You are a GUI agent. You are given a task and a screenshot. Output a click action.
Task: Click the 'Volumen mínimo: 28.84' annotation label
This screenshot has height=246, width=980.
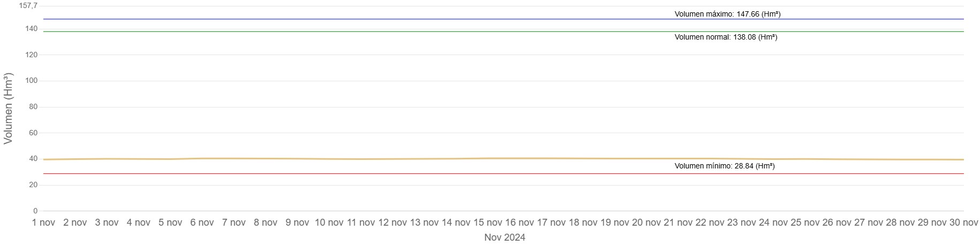click(724, 166)
